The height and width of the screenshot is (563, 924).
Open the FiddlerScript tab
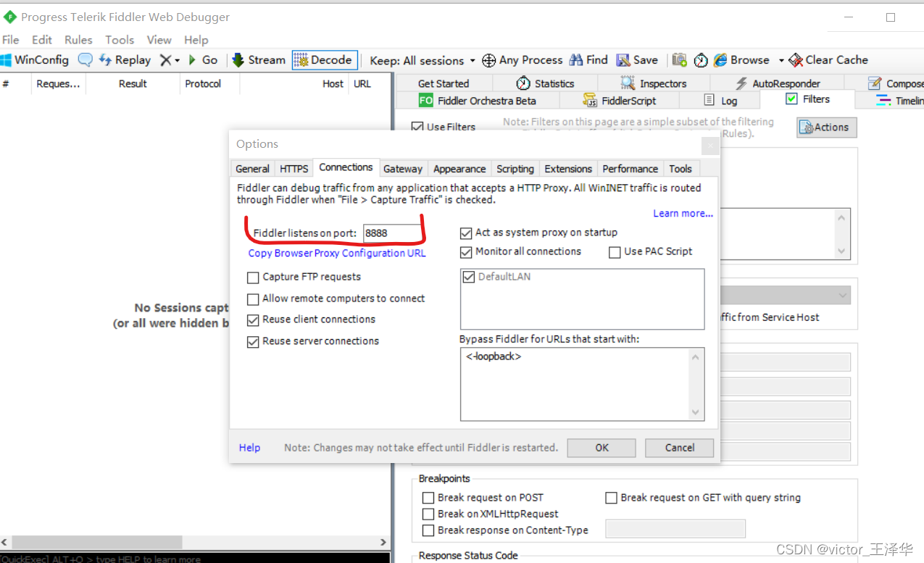(x=620, y=101)
